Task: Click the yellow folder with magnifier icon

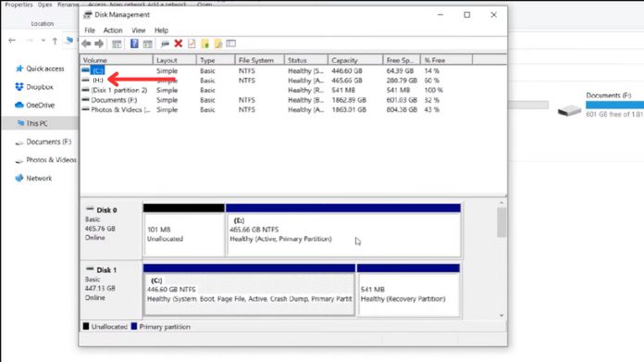Action: click(x=218, y=44)
